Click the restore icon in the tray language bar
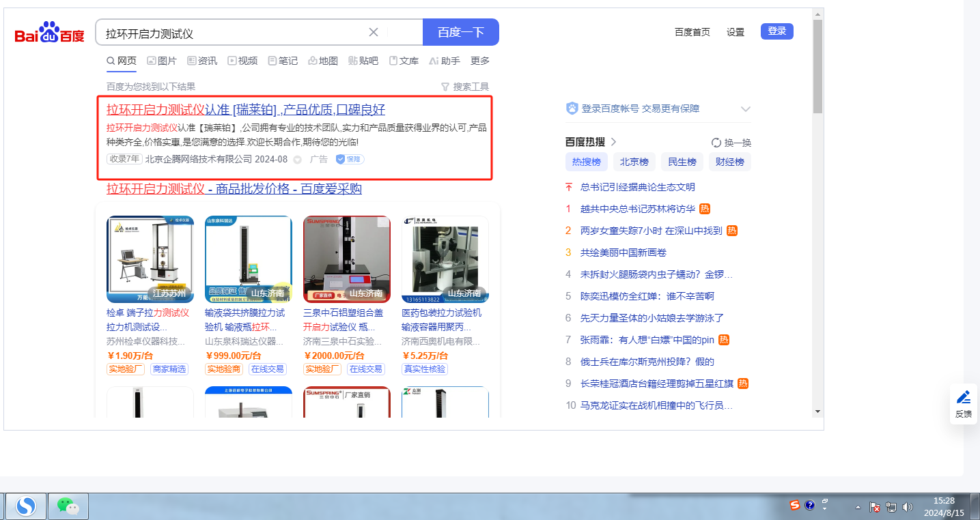Viewport: 980px width, 520px height. coord(825,501)
